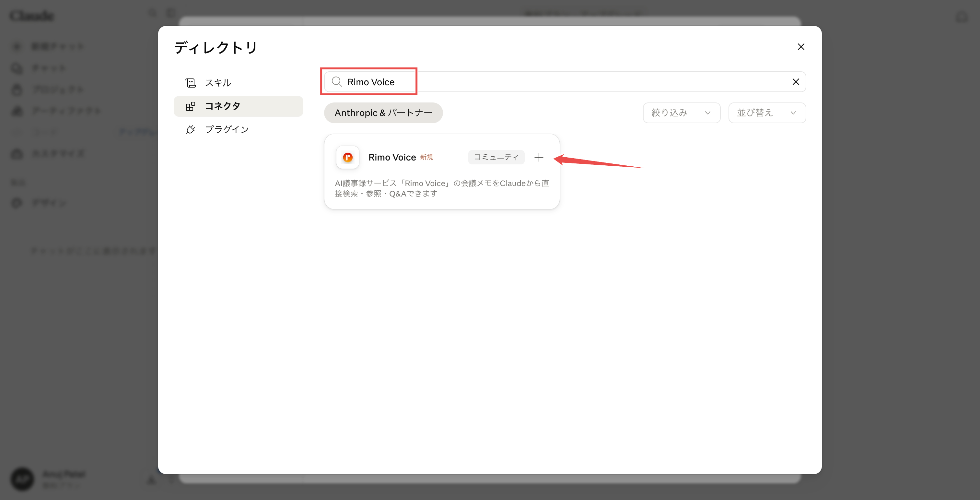Read the AI議事録サービス description text
Viewport: 980px width, 500px height.
pyautogui.click(x=442, y=188)
